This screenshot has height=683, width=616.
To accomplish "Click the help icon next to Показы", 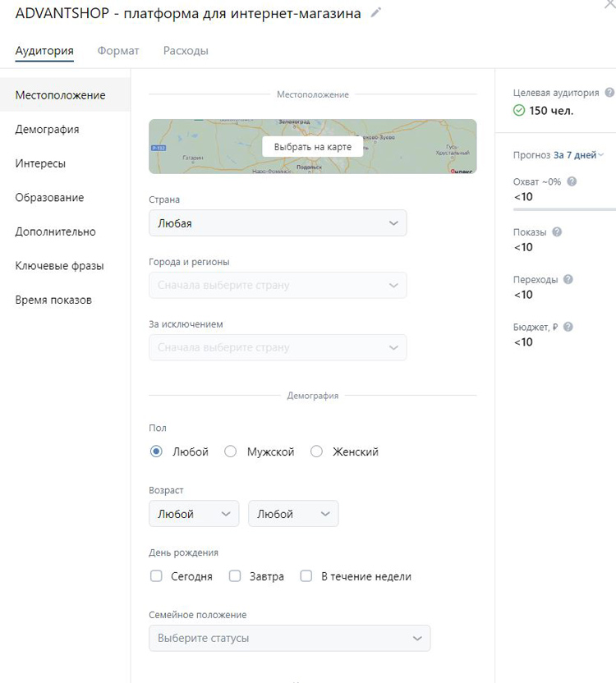I will pos(557,231).
